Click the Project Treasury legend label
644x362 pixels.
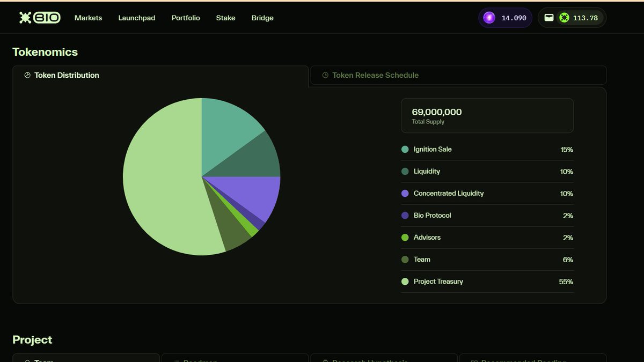click(x=438, y=282)
